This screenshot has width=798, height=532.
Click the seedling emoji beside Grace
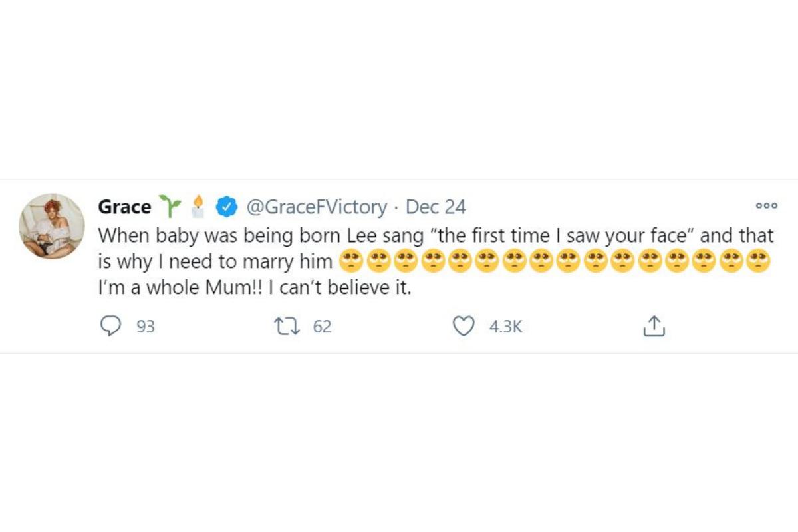tap(169, 207)
